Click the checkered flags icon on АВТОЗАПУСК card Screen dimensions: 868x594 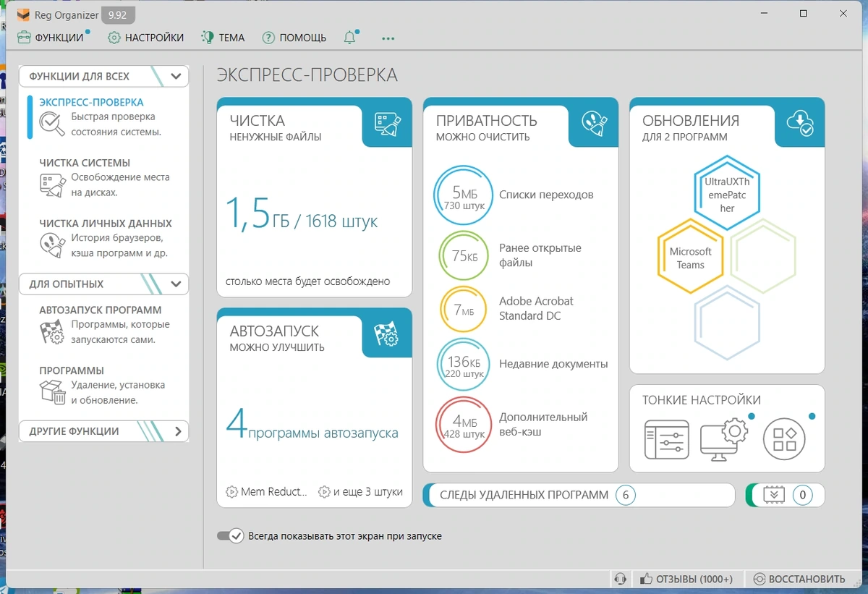386,334
